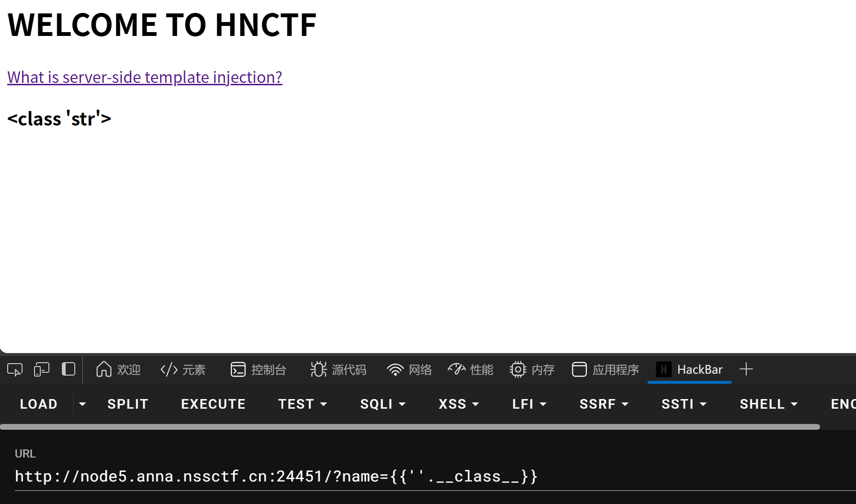Open the Elements panel code icon
Viewport: 856px width, 504px height.
point(169,369)
